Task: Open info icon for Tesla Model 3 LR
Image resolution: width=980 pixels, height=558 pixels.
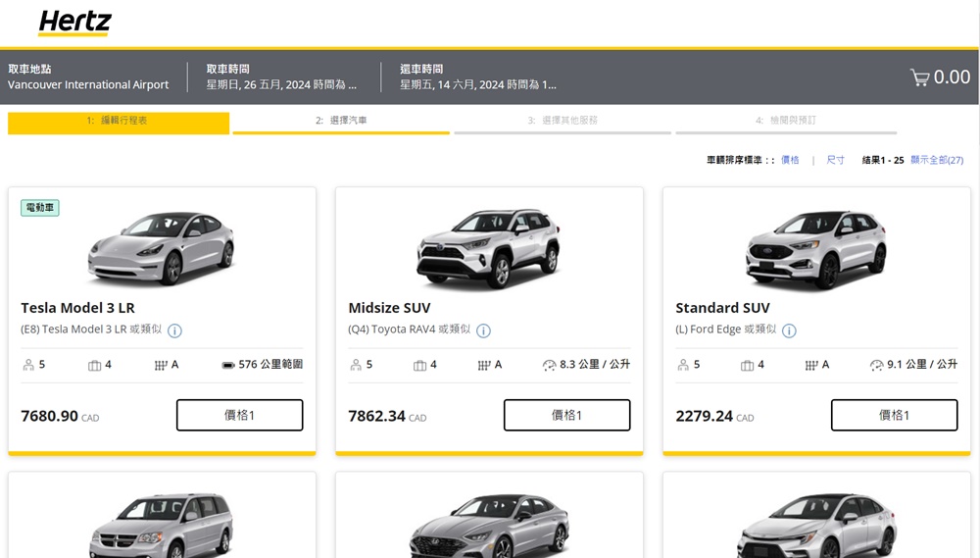Action: coord(175,330)
